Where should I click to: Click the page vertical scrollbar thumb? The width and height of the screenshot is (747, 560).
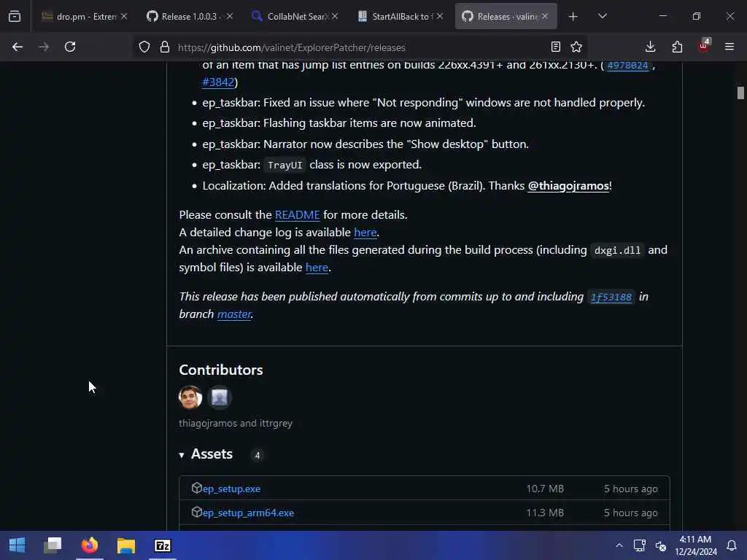[x=740, y=93]
